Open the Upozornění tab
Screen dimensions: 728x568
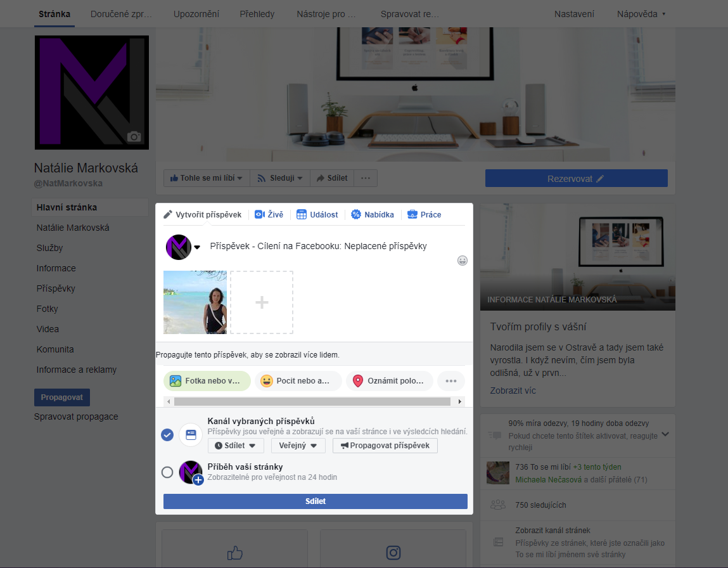(196, 14)
